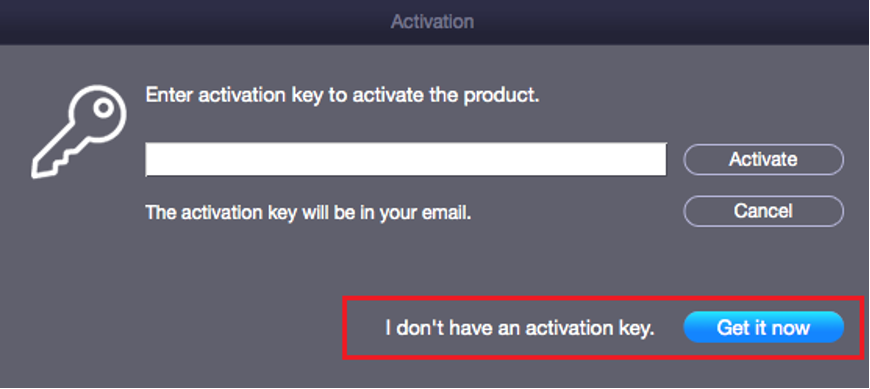Click the Activation window title
Viewport: 870px width, 389px height.
click(x=432, y=22)
